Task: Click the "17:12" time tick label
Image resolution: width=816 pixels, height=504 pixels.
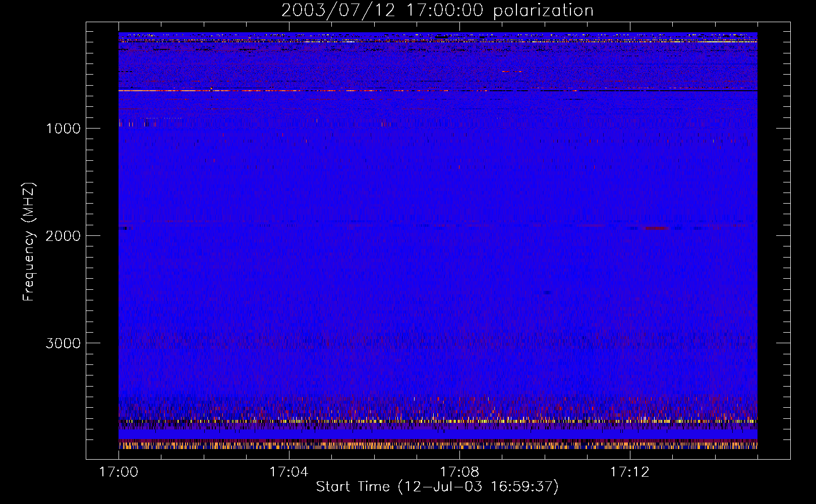Action: (x=630, y=472)
